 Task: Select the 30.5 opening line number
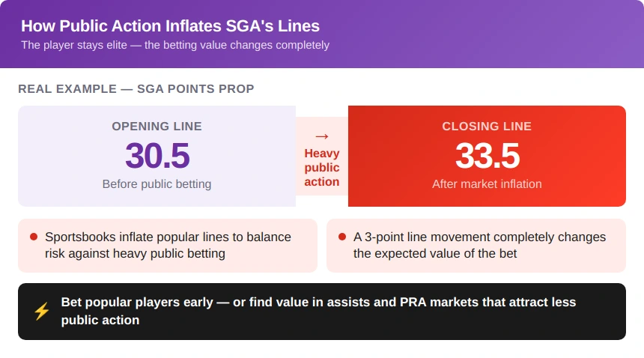coord(157,156)
